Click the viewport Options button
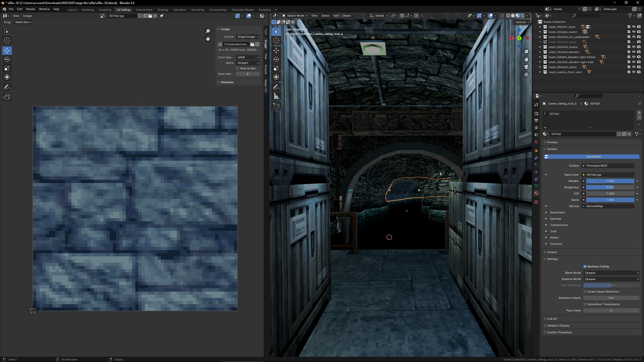Screen dimensions: 644x362 pyautogui.click(x=522, y=22)
